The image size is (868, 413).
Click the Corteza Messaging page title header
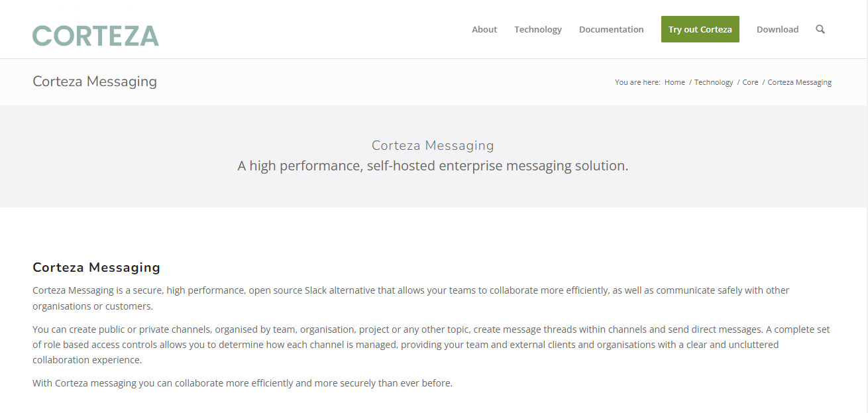pyautogui.click(x=95, y=81)
